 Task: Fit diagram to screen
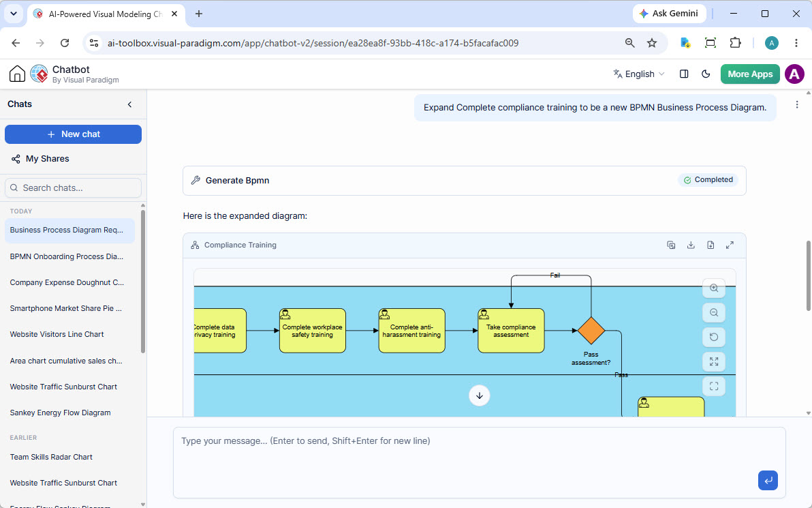(714, 362)
